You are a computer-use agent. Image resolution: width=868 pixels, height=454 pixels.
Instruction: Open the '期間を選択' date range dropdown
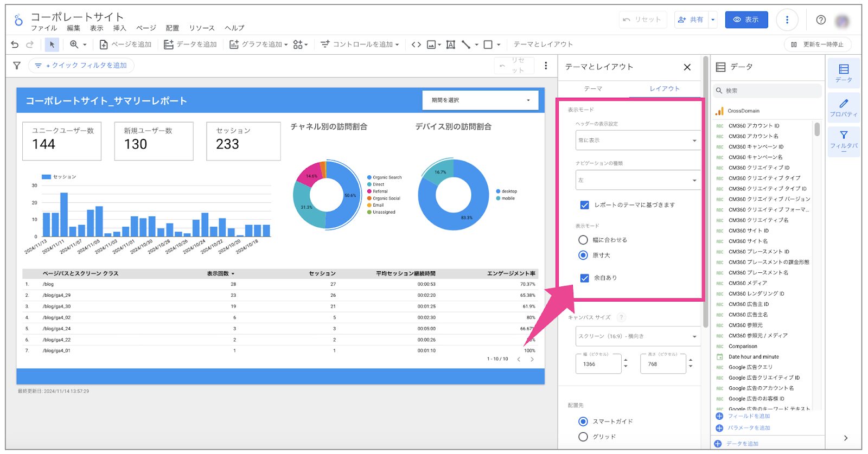click(480, 100)
